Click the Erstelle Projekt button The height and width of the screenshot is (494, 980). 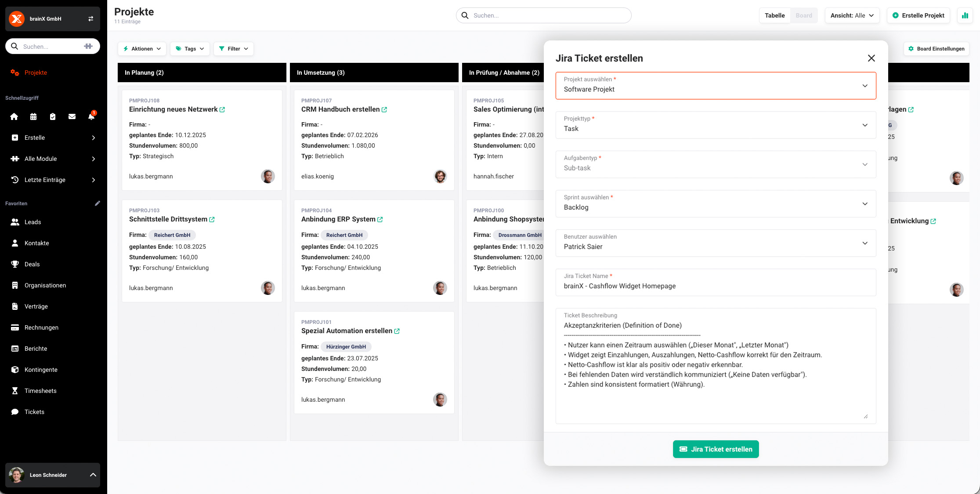pyautogui.click(x=918, y=15)
